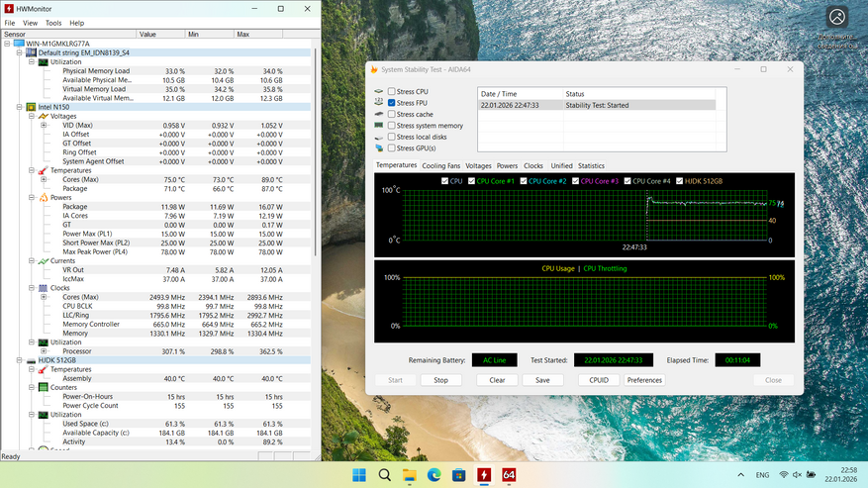
Task: Collapse the Intel N150 tree branch
Action: click(19, 107)
